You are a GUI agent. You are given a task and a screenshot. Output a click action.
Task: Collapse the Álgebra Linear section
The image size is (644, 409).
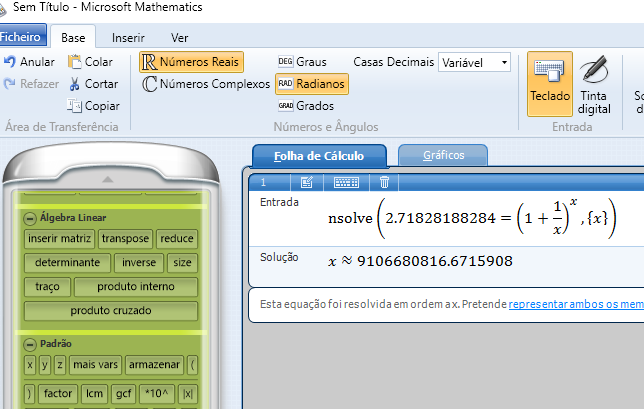click(30, 218)
